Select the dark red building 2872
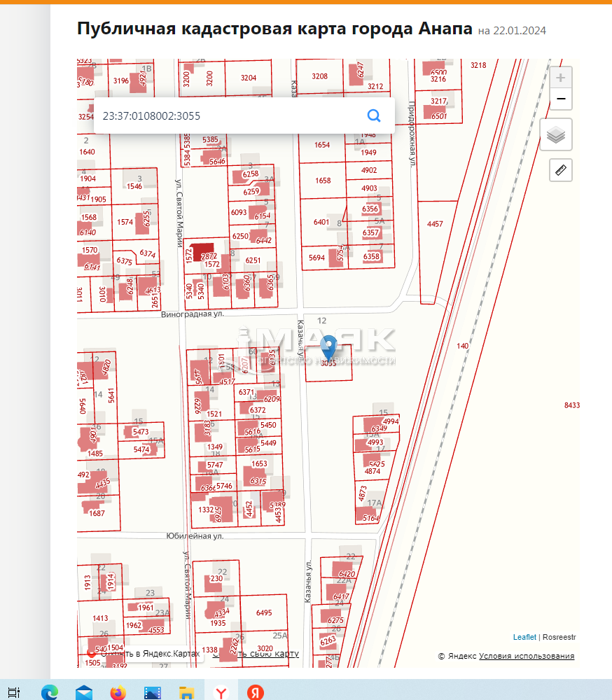Image resolution: width=612 pixels, height=700 pixels. [x=203, y=251]
